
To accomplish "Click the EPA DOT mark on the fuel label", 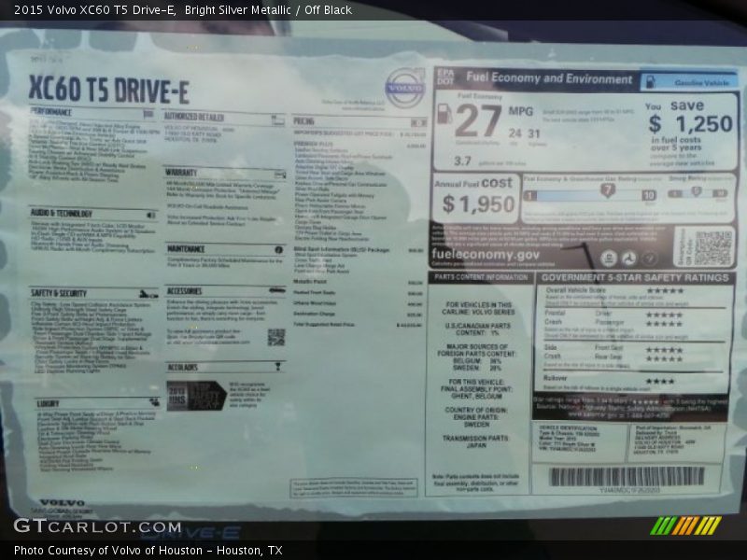I will click(x=445, y=77).
